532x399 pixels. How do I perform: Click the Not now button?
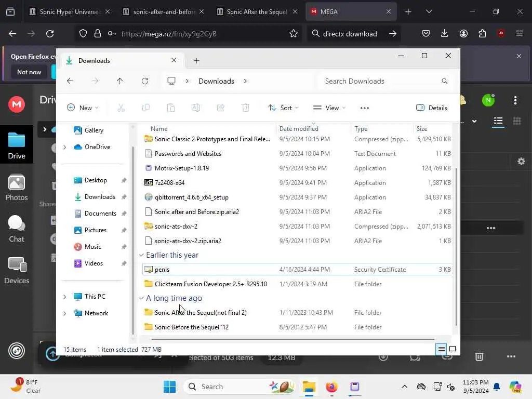[x=29, y=72]
